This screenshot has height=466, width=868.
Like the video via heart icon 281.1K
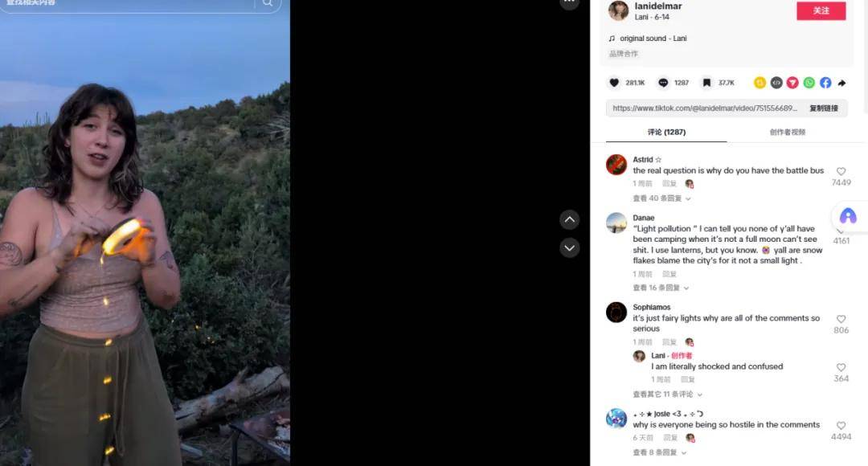pyautogui.click(x=614, y=83)
